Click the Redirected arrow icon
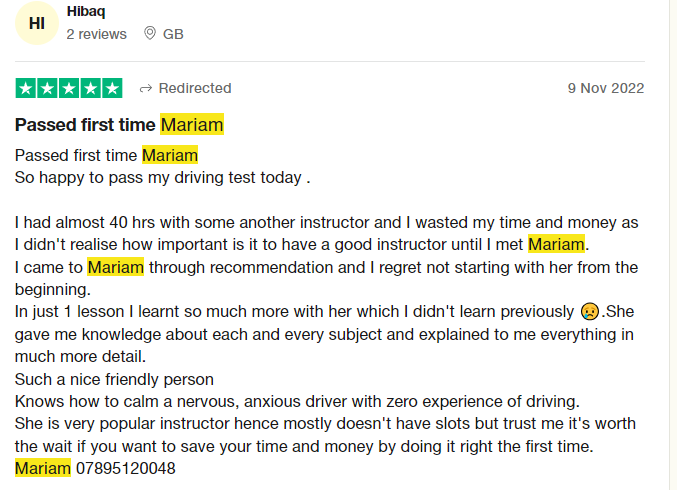 tap(146, 89)
